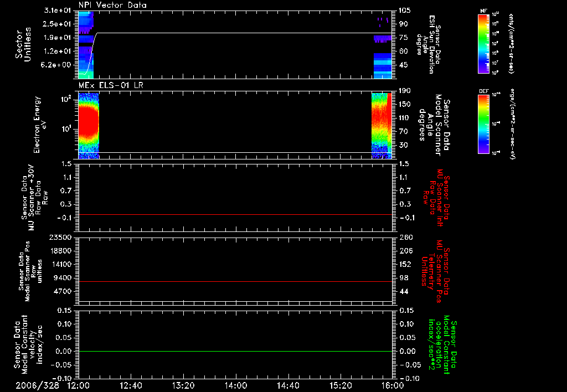Select the "Sector Unitless" axis title

(x=23, y=44)
